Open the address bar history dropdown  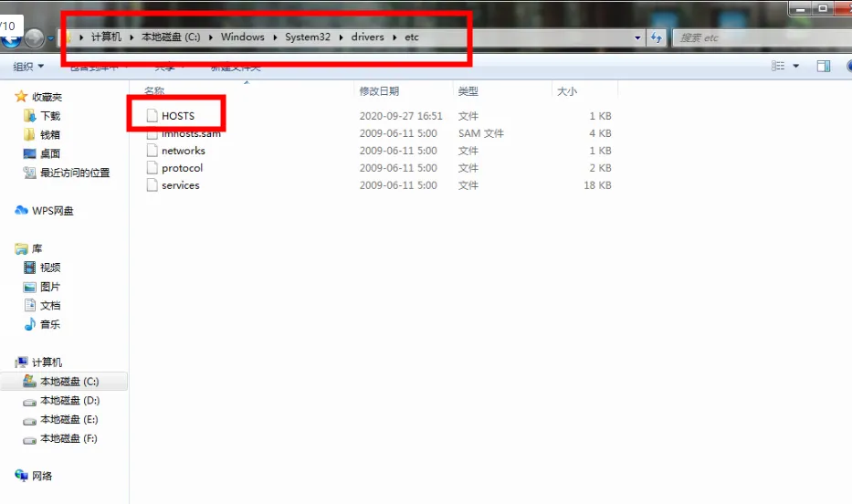pyautogui.click(x=637, y=37)
